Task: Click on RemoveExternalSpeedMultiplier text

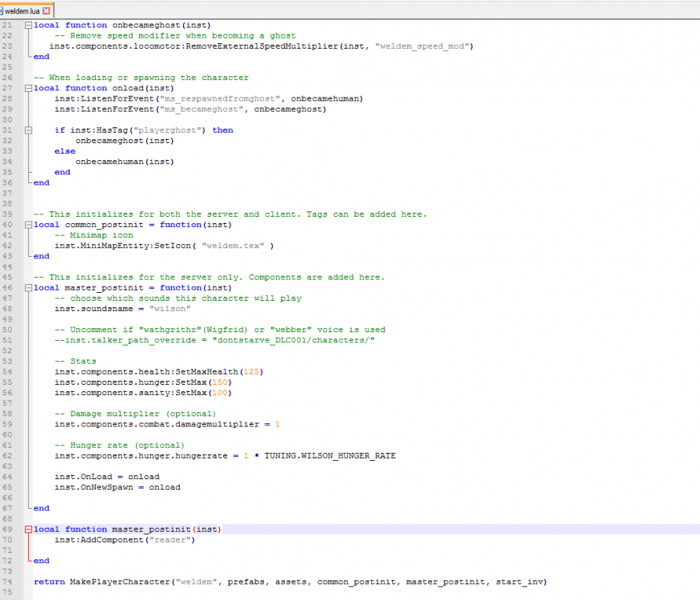Action: [262, 46]
